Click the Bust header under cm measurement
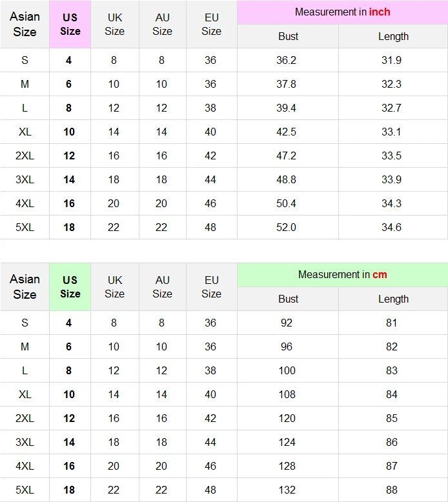Image resolution: width=448 pixels, height=502 pixels. pyautogui.click(x=288, y=299)
